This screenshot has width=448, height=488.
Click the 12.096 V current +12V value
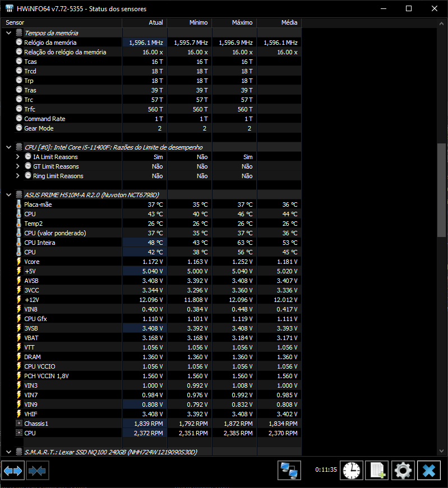tap(151, 300)
